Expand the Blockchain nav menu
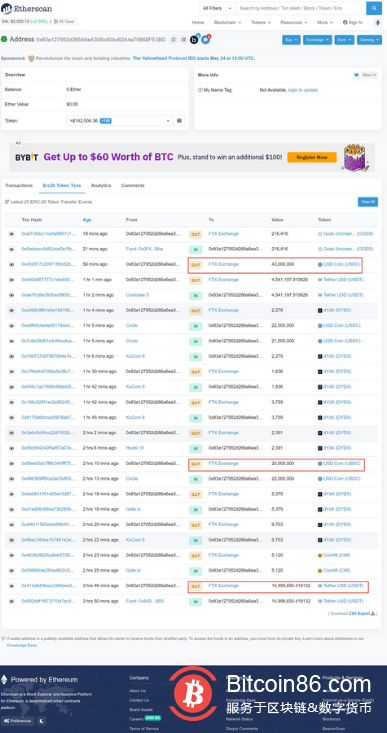387x733 pixels. coord(228,22)
